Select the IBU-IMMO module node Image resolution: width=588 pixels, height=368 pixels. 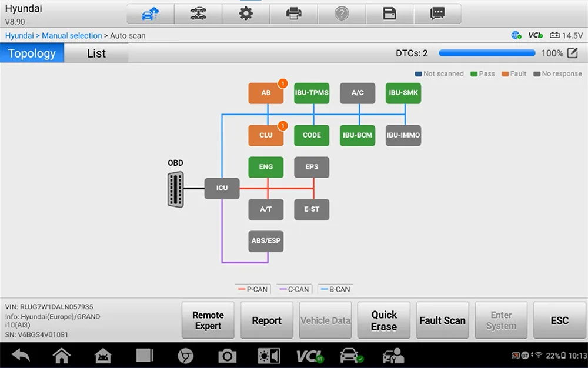click(x=403, y=135)
